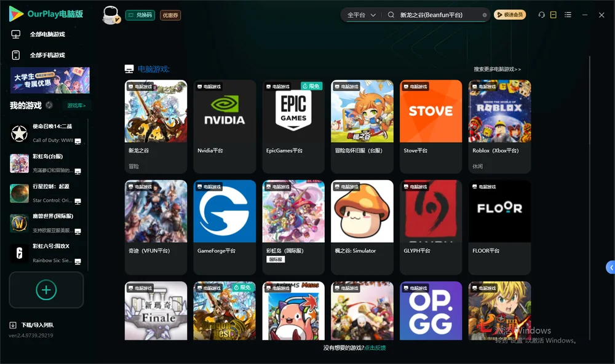Open the 全平台 platform dropdown

click(361, 15)
